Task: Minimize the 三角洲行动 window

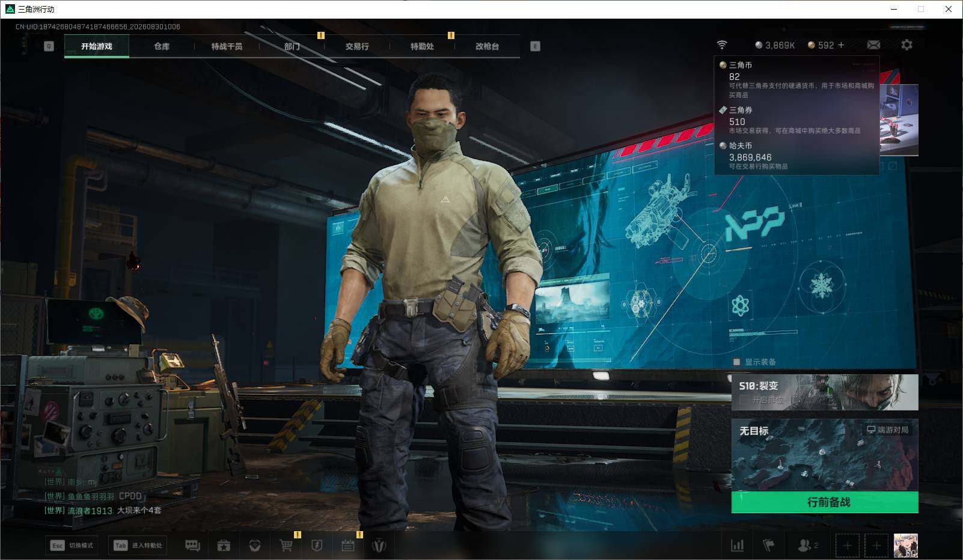Action: point(894,9)
